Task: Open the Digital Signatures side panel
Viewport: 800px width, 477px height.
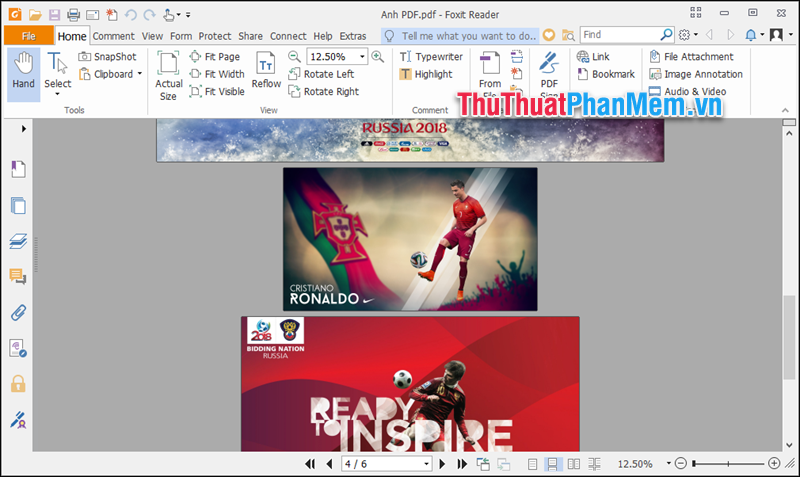Action: 18,420
